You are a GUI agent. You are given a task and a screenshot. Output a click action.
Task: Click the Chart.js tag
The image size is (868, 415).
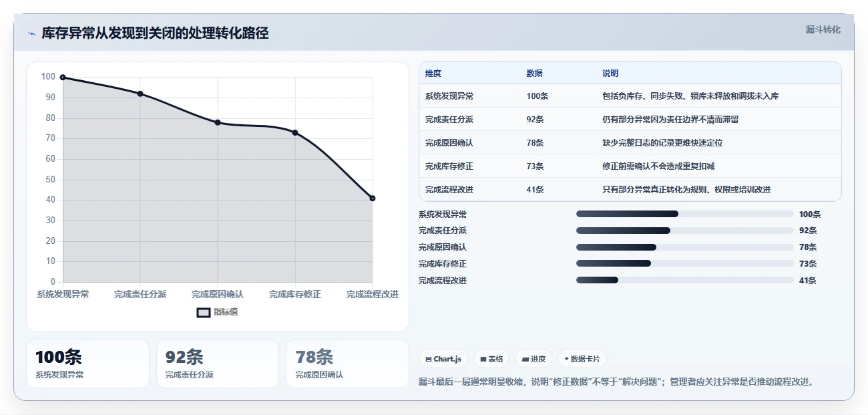click(x=443, y=359)
